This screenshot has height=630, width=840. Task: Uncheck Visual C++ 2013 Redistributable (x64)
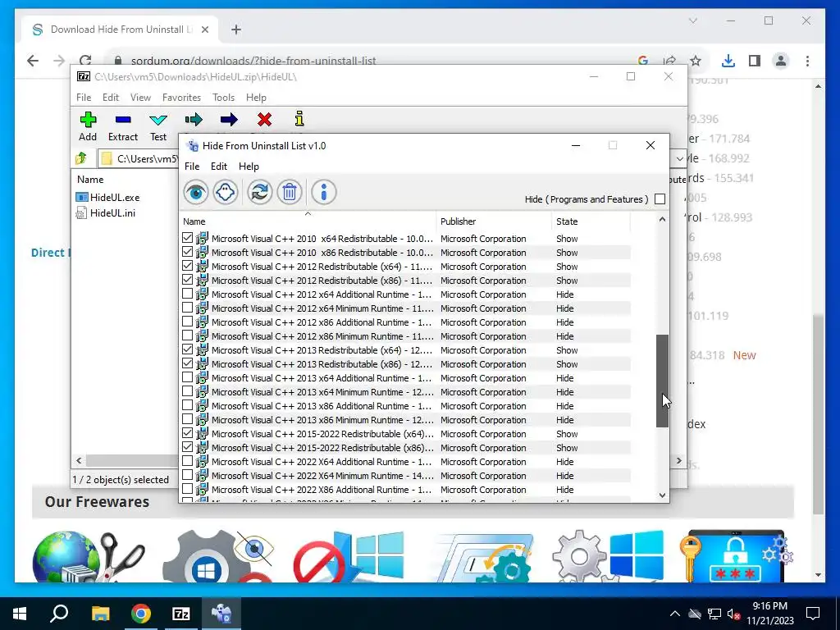tap(187, 349)
